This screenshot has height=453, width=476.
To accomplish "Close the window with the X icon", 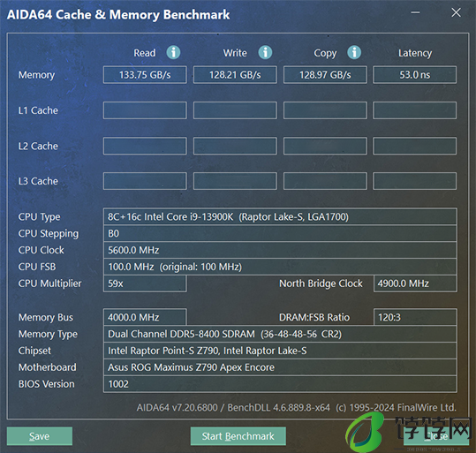I will [456, 12].
